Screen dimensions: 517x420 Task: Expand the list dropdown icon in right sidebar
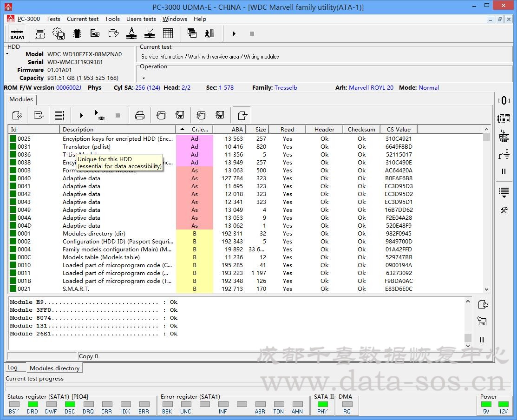[504, 192]
